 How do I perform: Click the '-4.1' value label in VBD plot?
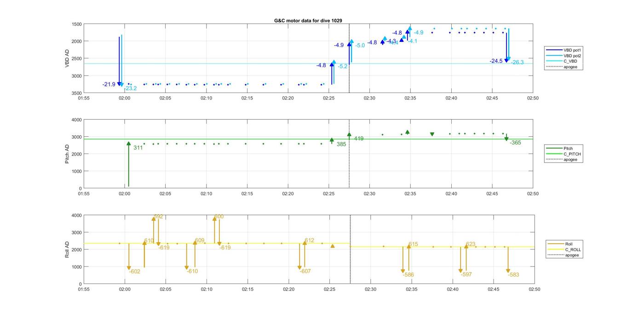(413, 41)
